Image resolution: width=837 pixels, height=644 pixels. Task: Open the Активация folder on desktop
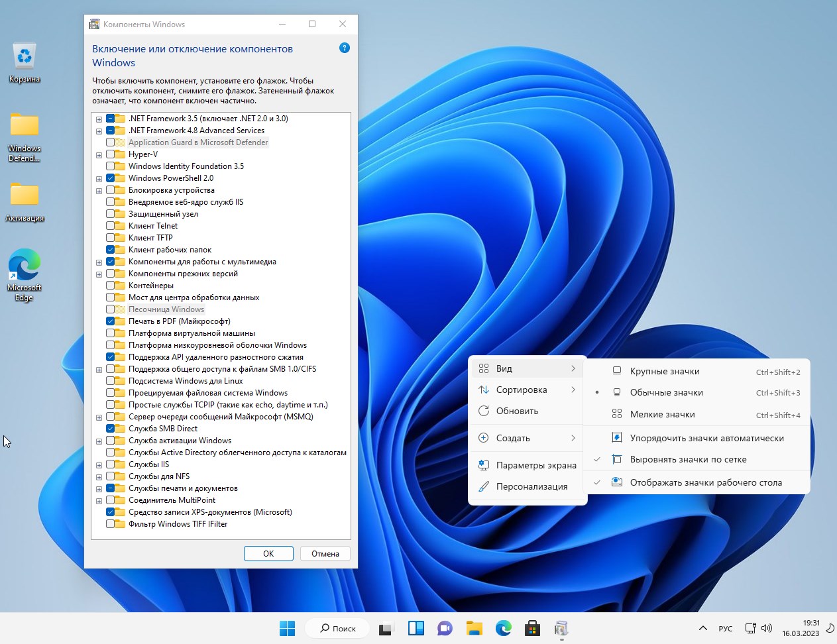[x=25, y=195]
